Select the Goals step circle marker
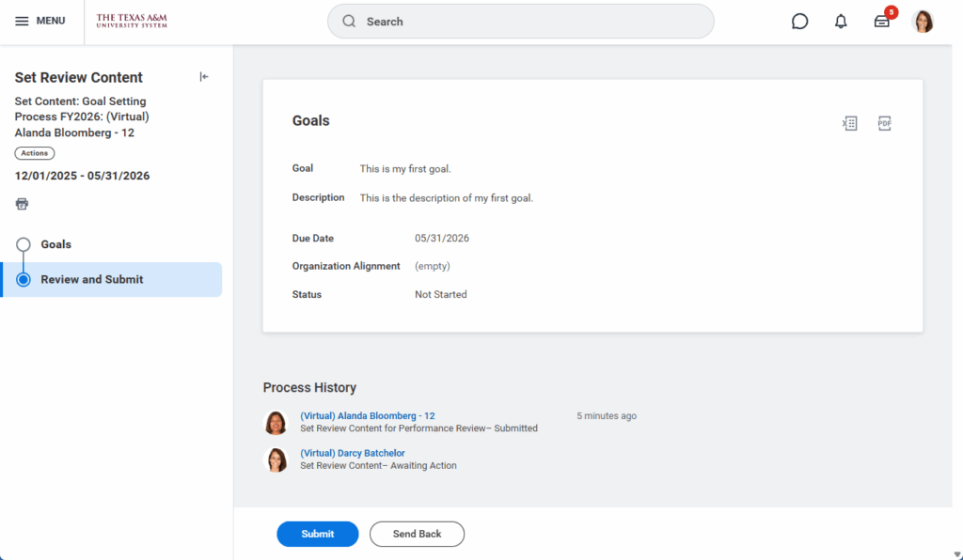 tap(24, 244)
